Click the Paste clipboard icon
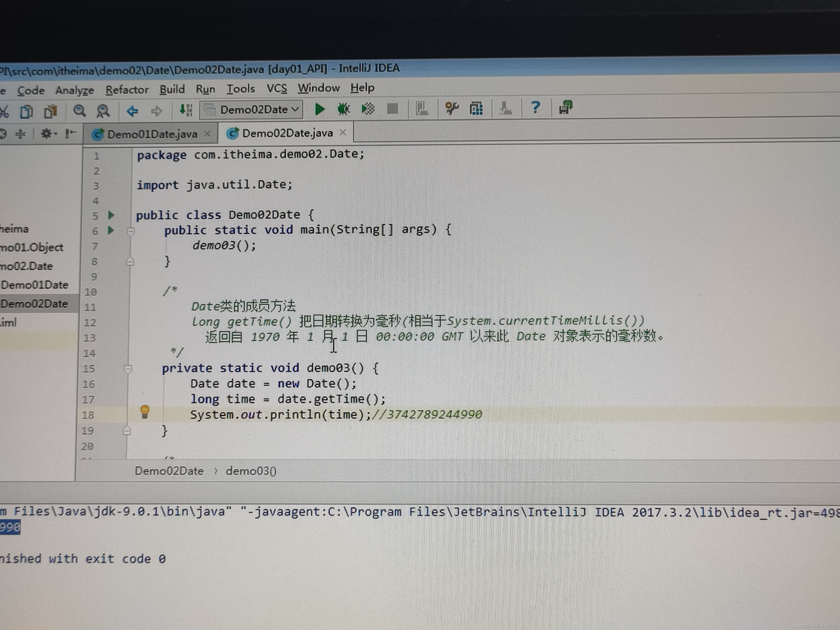 [51, 112]
